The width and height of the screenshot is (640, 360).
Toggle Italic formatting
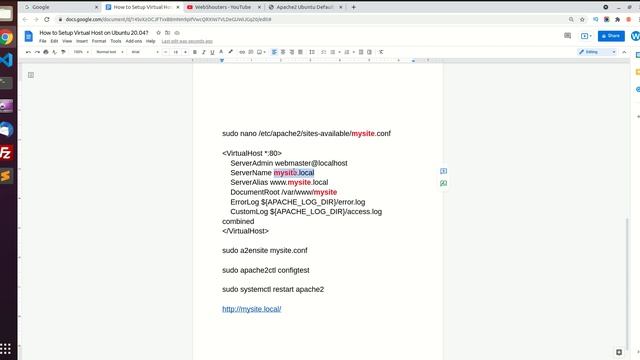point(203,52)
